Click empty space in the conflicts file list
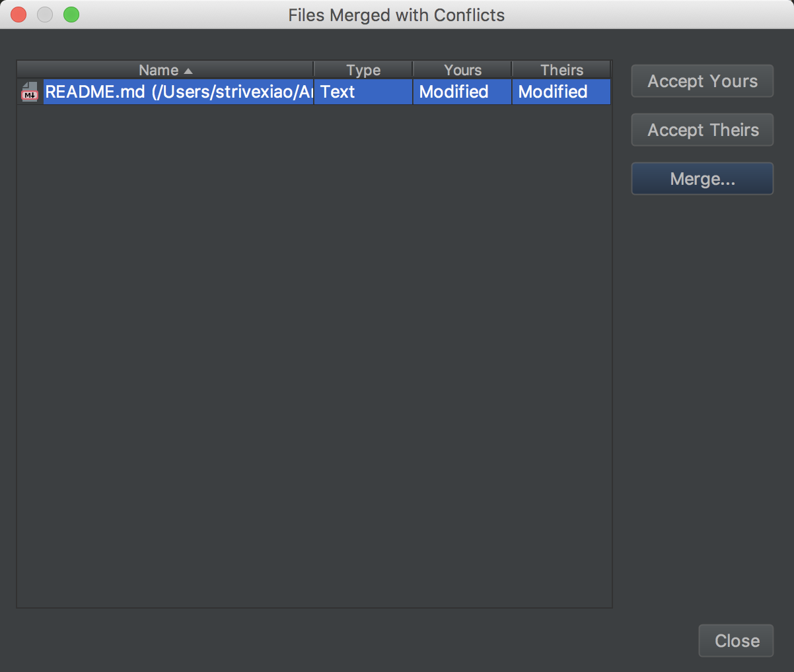 pyautogui.click(x=314, y=356)
